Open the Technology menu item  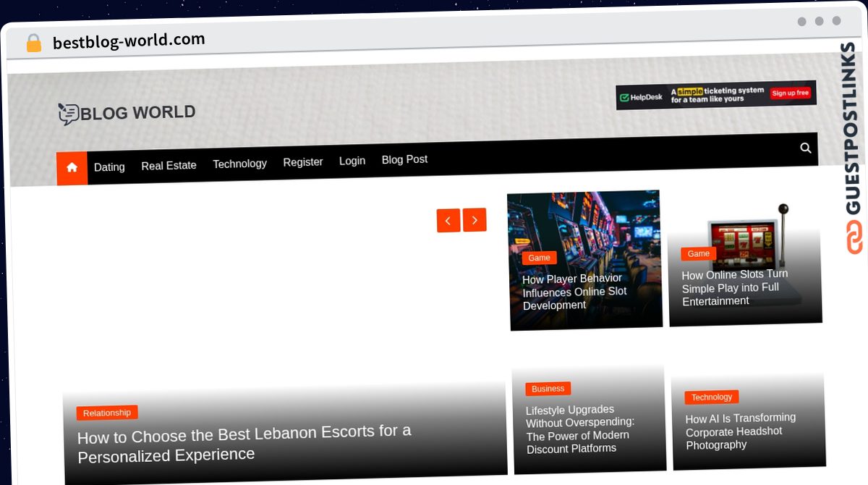[x=239, y=164]
